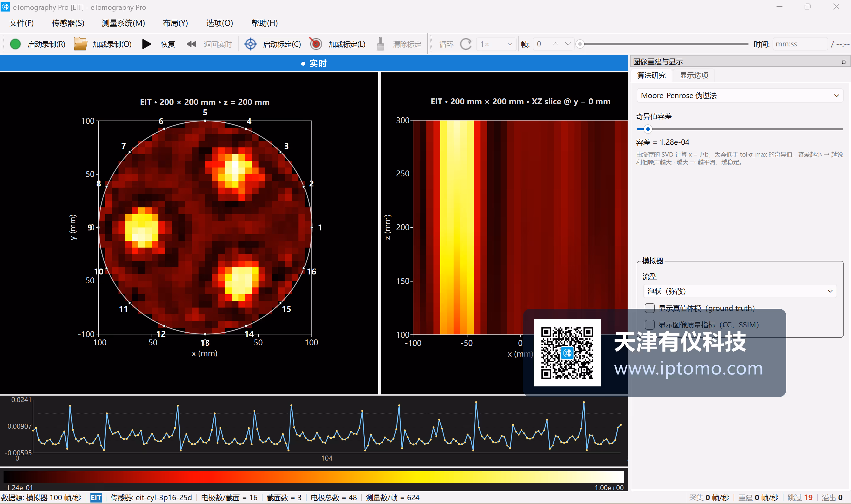Decrease frame number with down arrow
851x504 pixels.
click(567, 44)
